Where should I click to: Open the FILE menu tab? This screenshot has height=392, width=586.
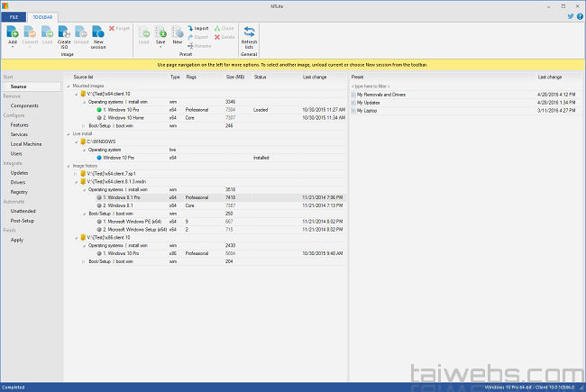pyautogui.click(x=14, y=17)
